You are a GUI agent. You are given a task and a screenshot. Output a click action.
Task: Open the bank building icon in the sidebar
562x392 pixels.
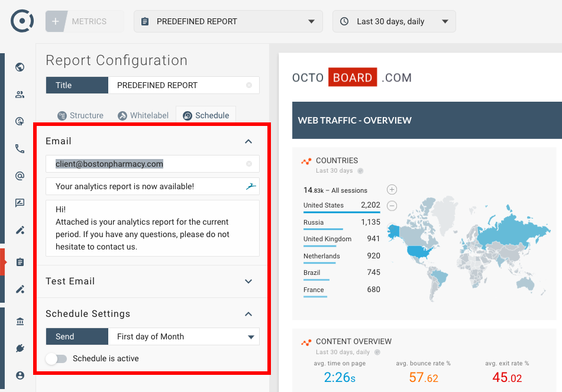click(20, 321)
